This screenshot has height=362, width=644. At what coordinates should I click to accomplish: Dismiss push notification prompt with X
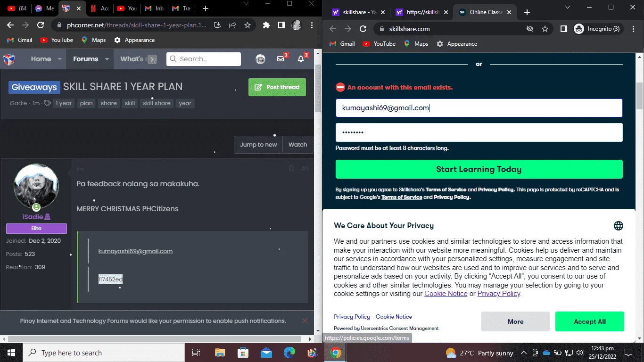point(305,321)
